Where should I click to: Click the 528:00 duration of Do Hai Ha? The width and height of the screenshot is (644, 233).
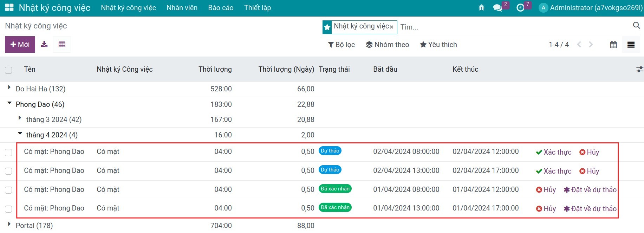pyautogui.click(x=221, y=89)
